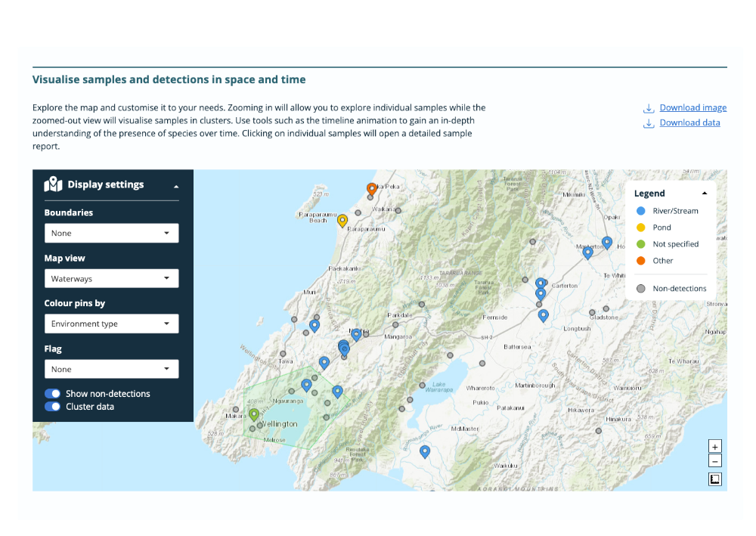The width and height of the screenshot is (756, 536).
Task: Open the Flag dropdown
Action: tap(111, 370)
